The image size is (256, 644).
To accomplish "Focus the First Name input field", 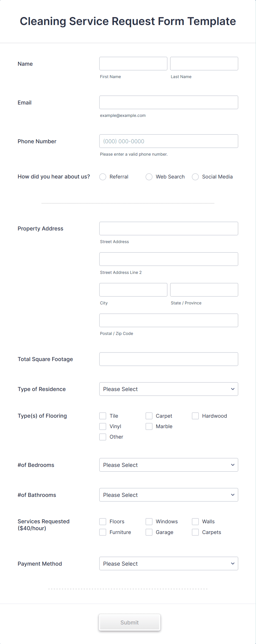I will [133, 64].
